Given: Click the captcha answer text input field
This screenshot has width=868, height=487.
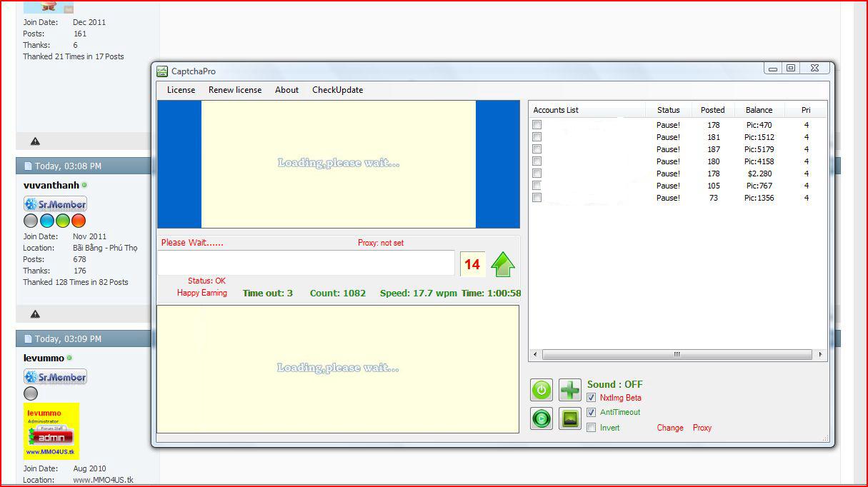Looking at the screenshot, I should 306,263.
